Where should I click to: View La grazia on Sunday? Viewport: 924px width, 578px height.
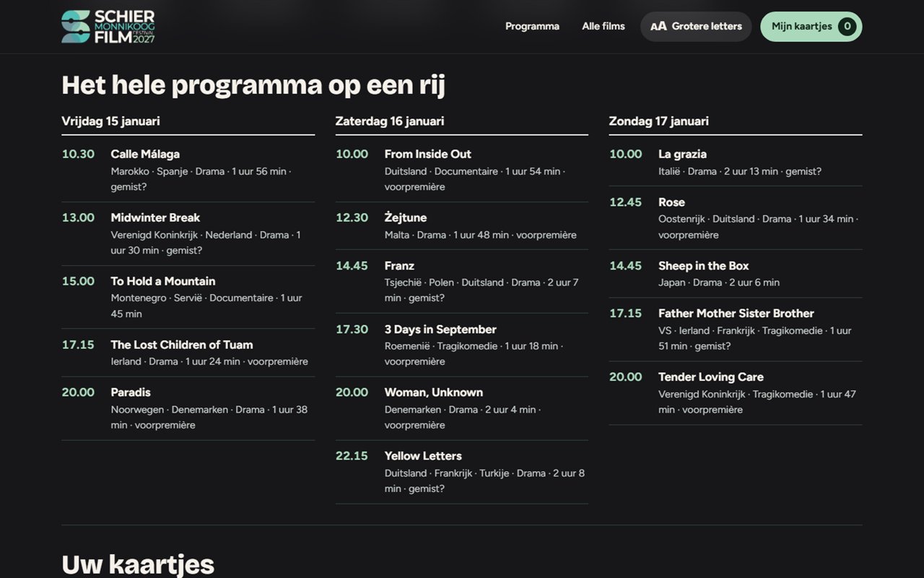682,154
